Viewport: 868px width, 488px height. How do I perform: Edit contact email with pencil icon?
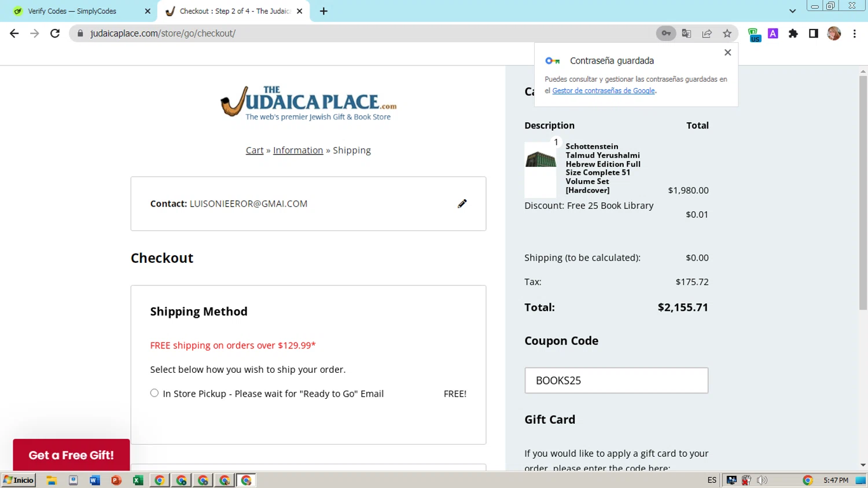coord(462,204)
